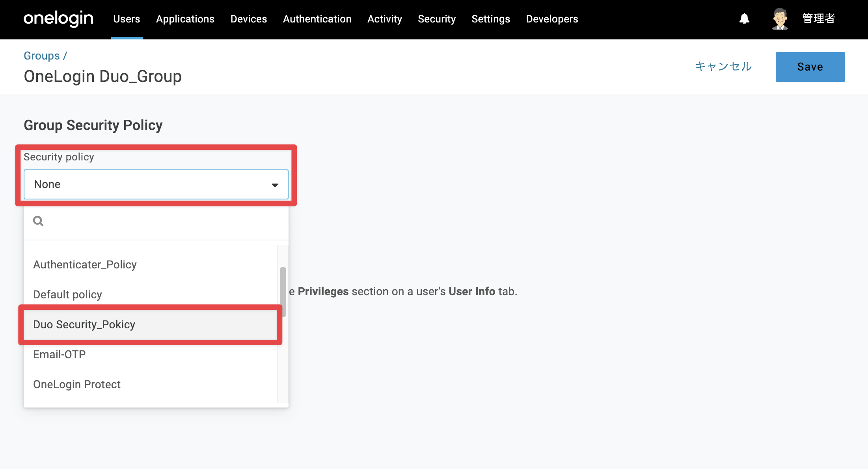868x469 pixels.
Task: Select the Default policy option
Action: [x=150, y=294]
